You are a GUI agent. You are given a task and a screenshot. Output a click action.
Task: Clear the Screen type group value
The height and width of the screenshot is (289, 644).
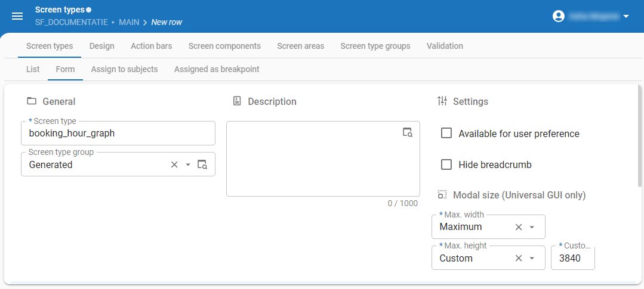(x=174, y=164)
